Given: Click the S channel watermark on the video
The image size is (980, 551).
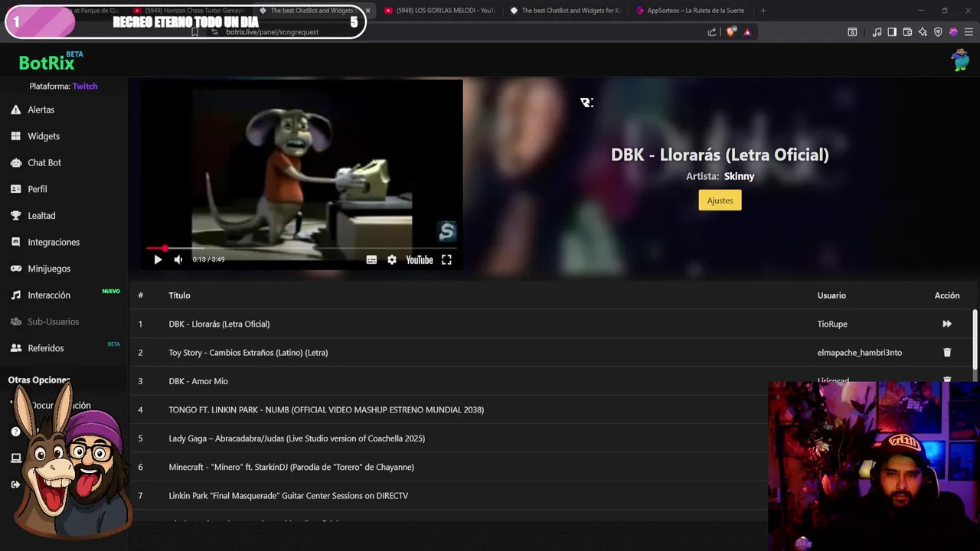Looking at the screenshot, I should pyautogui.click(x=446, y=231).
